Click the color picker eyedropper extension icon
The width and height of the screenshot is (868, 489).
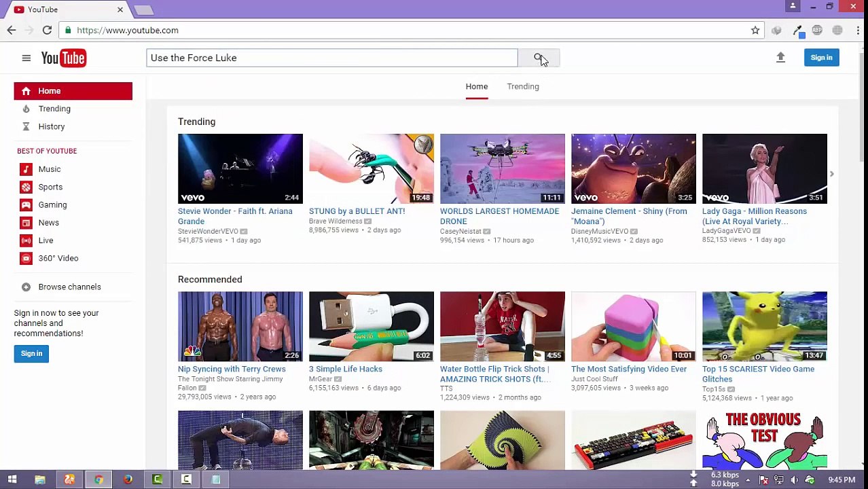pyautogui.click(x=797, y=31)
